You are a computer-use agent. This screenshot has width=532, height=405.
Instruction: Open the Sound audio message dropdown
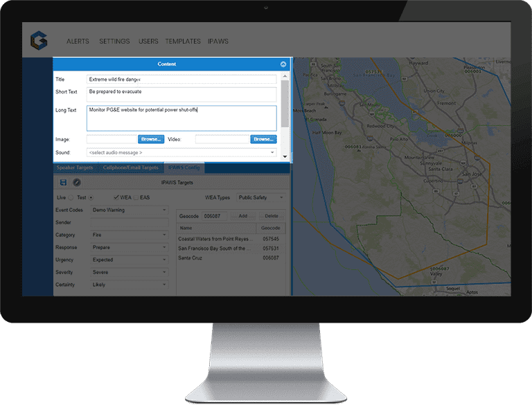click(x=181, y=152)
